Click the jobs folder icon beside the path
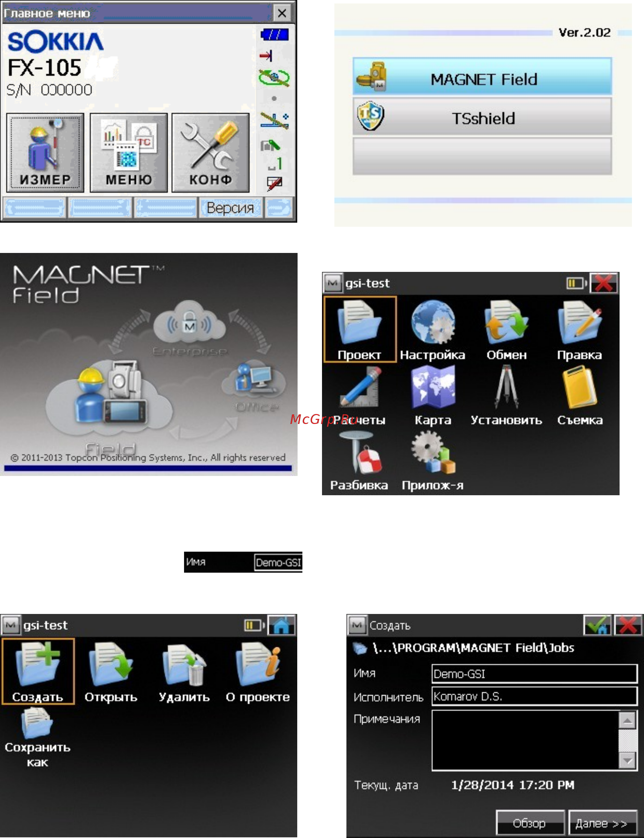The image size is (644, 838). [359, 648]
